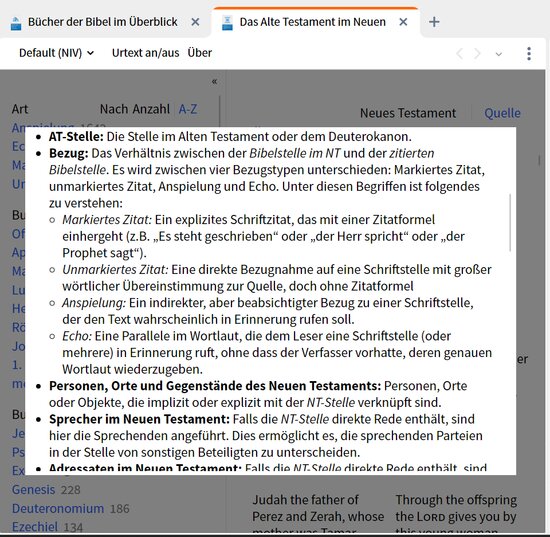Close the Das Alte Testament im Neuen tab
Viewport: 550px width, 537px height.
click(403, 22)
